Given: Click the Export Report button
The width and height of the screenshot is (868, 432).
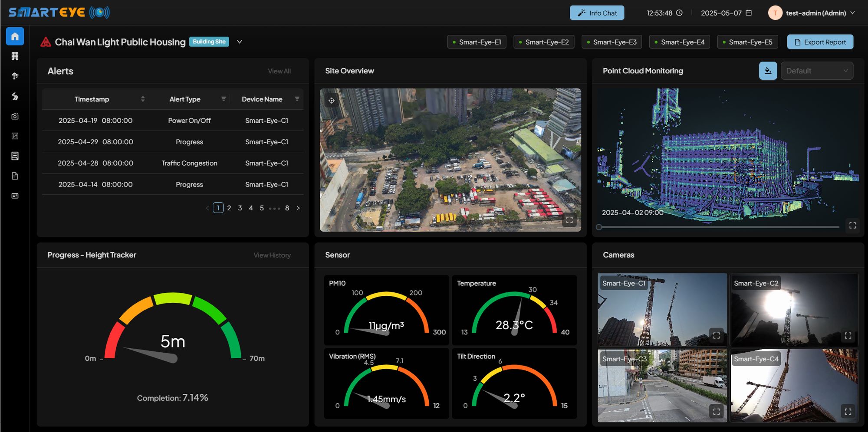Looking at the screenshot, I should click(820, 42).
